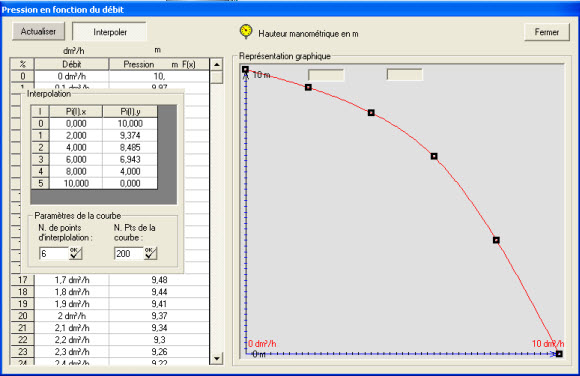The image size is (580, 376).
Task: Confirm interpolation points count with OK checkmark
Action: click(x=75, y=254)
